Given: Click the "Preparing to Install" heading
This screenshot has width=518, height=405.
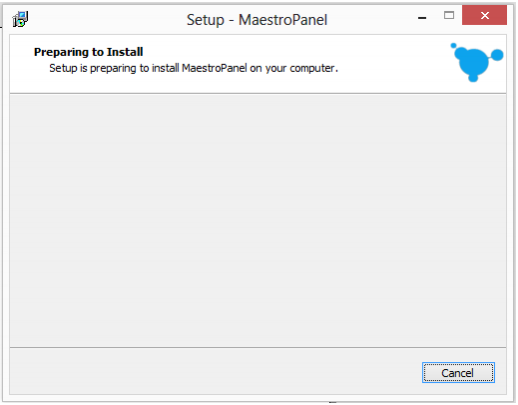Looking at the screenshot, I should tap(88, 52).
